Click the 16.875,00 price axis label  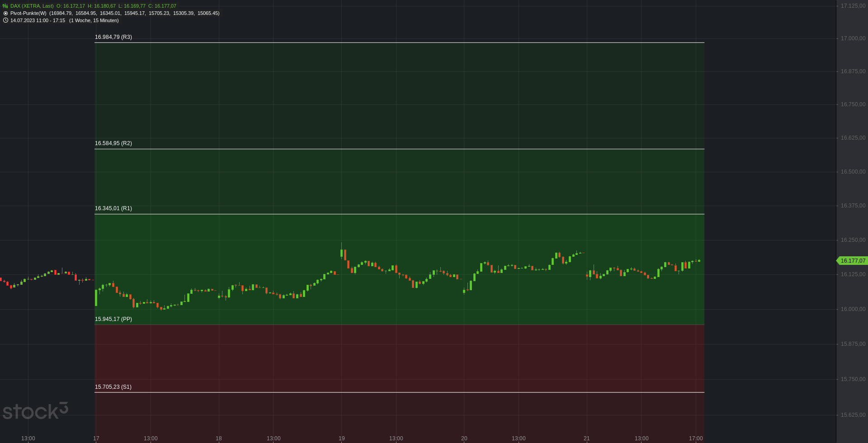(853, 71)
